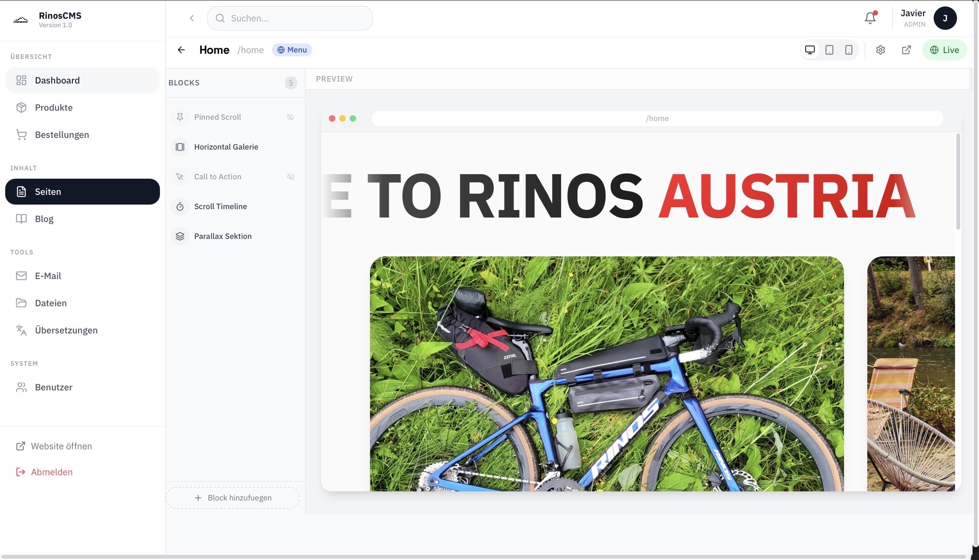
Task: Click the Produkte box icon
Action: click(x=21, y=107)
